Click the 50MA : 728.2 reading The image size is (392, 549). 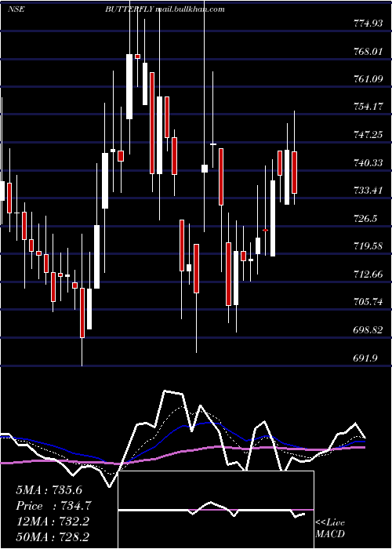(53, 536)
